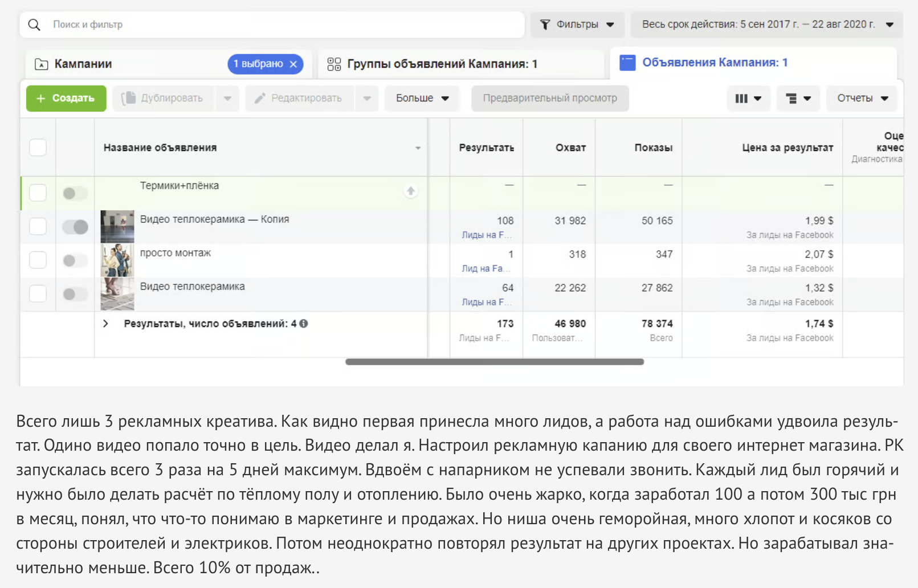The image size is (918, 588).
Task: Check the Видео теплокерамика — Копия checkbox
Action: tap(38, 226)
